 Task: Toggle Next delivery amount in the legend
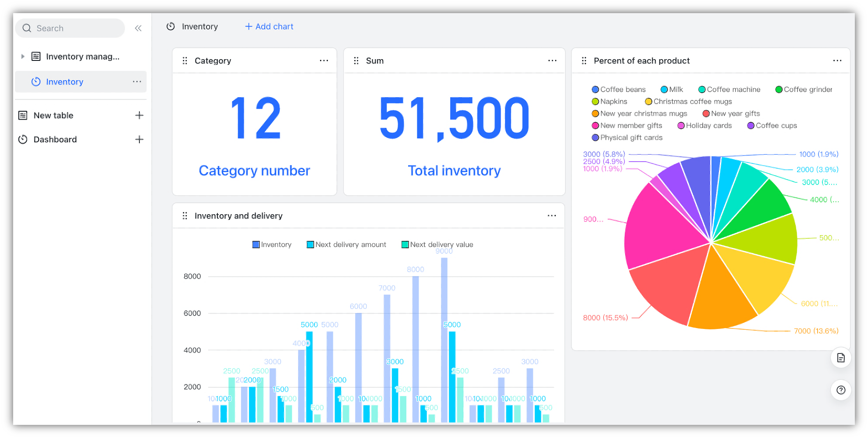click(346, 244)
